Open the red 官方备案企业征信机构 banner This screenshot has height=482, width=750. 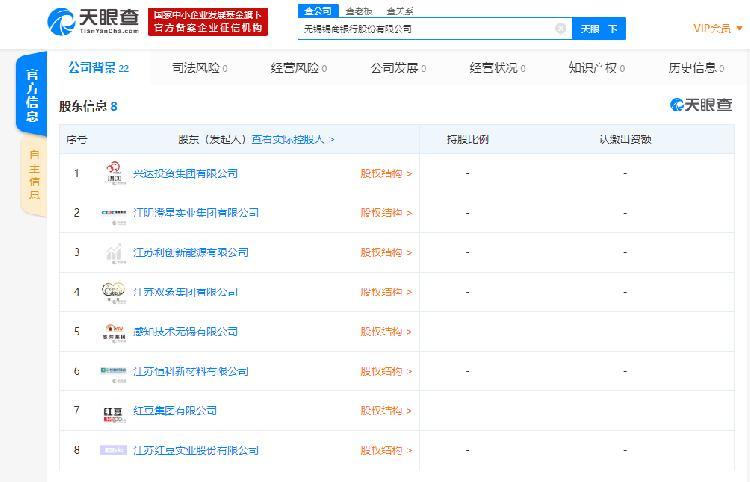point(208,22)
